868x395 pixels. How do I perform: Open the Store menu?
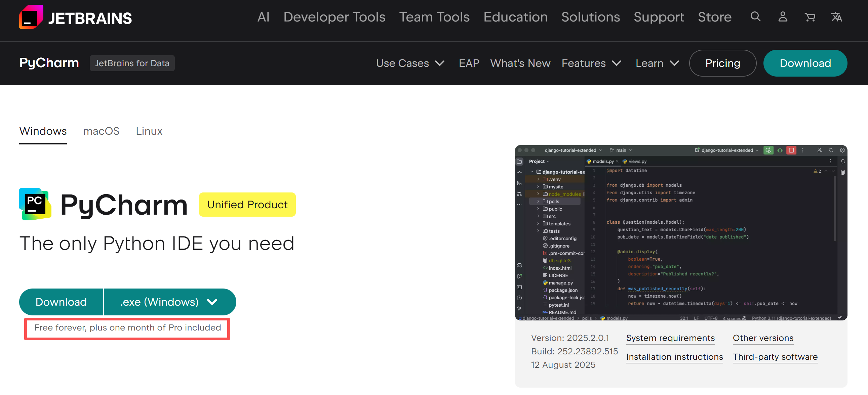pos(714,17)
